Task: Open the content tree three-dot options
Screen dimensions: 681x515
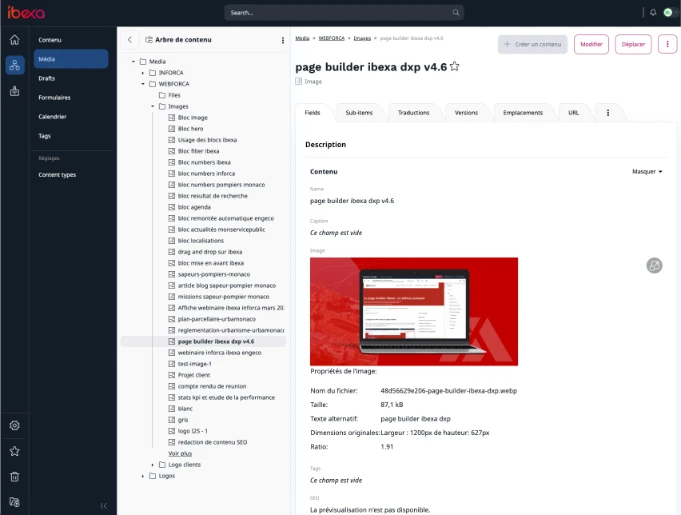Action: click(283, 40)
